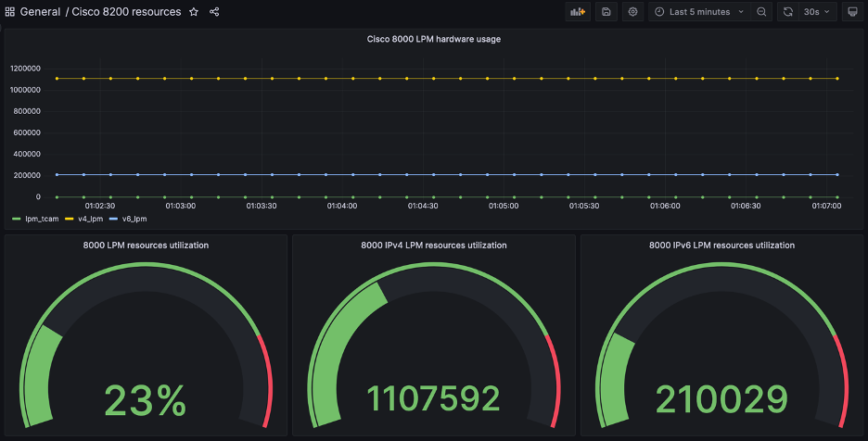
Task: Click the 200000 y-axis label
Action: tap(27, 175)
